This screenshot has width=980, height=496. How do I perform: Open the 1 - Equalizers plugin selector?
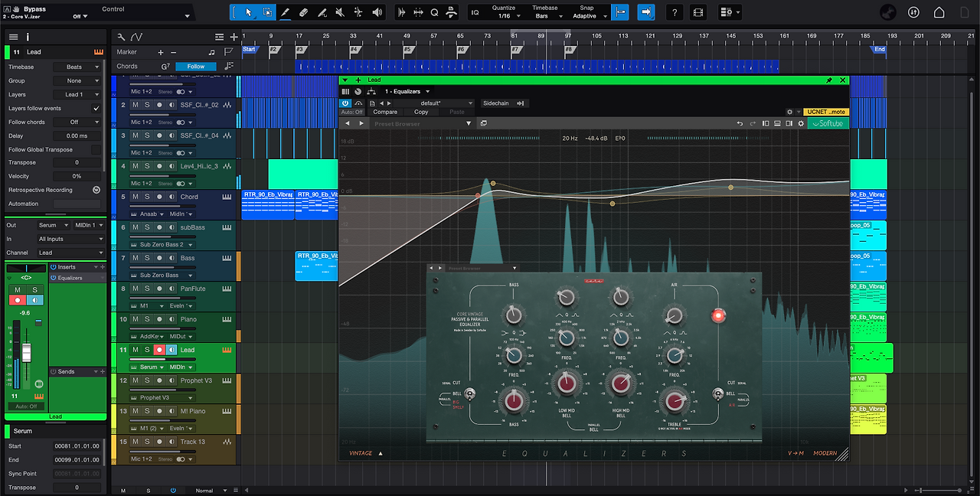pos(407,92)
